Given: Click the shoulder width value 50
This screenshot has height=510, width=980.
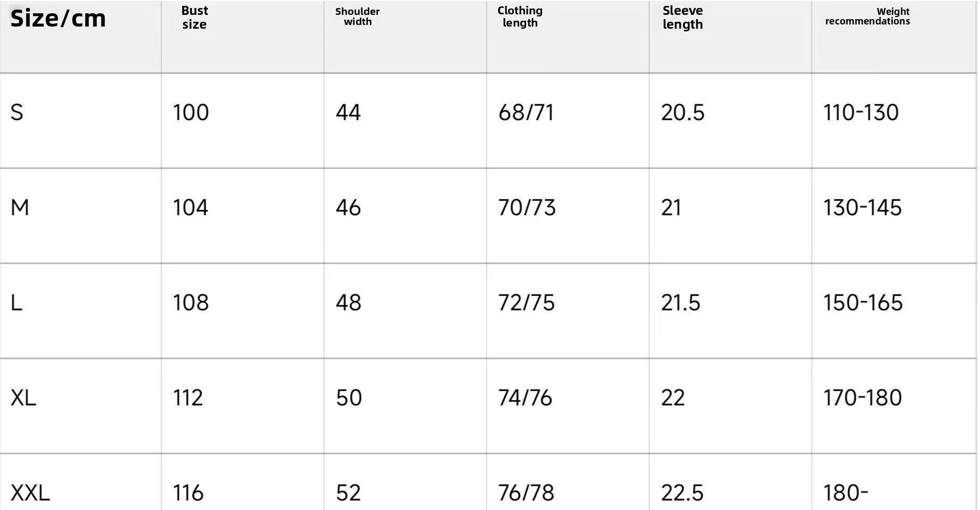Looking at the screenshot, I should coord(349,398).
